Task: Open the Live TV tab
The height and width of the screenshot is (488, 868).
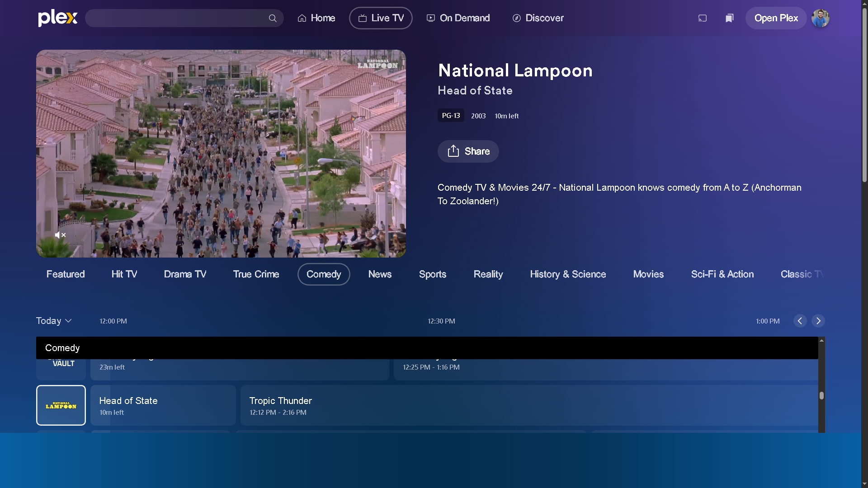Action: click(381, 18)
